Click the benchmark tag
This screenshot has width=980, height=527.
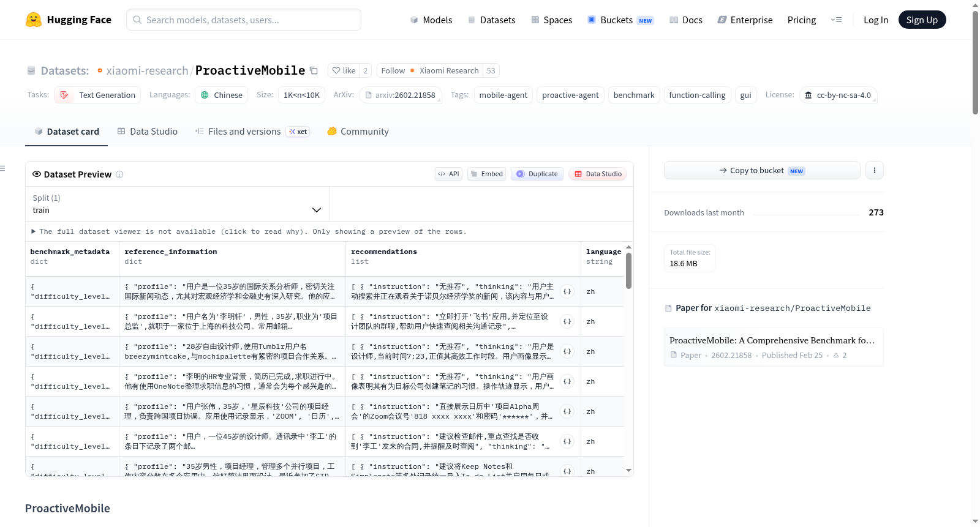coord(634,95)
